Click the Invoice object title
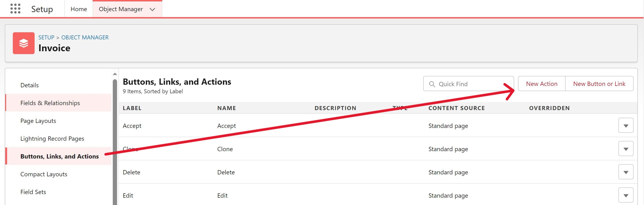 pyautogui.click(x=54, y=48)
